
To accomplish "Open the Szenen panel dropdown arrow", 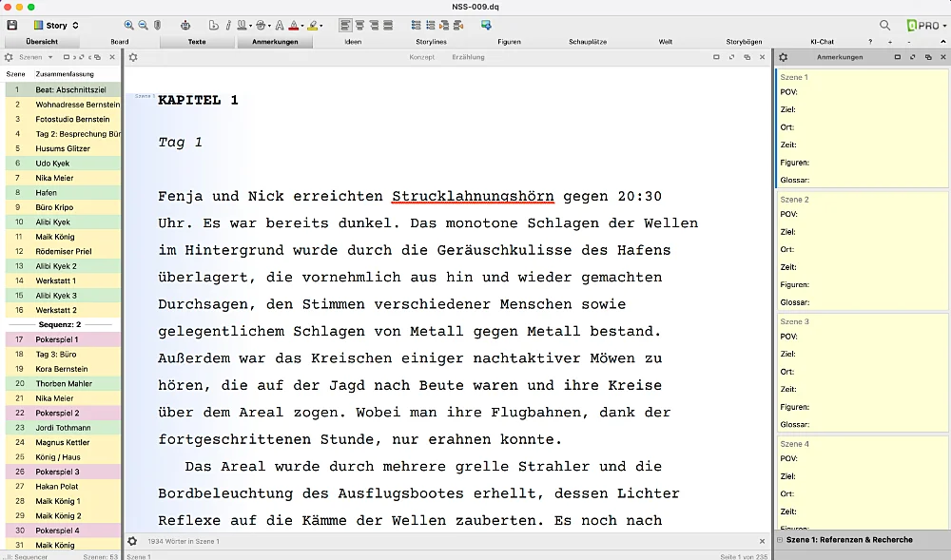I will pos(50,57).
